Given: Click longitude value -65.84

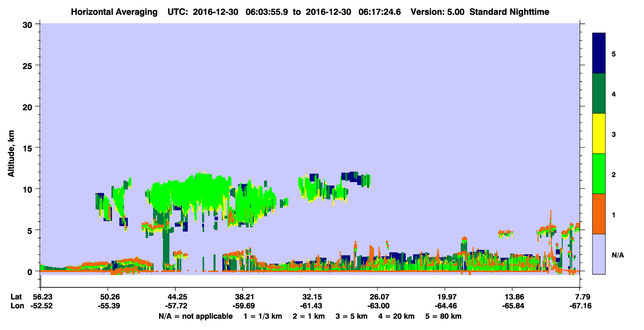Looking at the screenshot, I should pos(512,306).
